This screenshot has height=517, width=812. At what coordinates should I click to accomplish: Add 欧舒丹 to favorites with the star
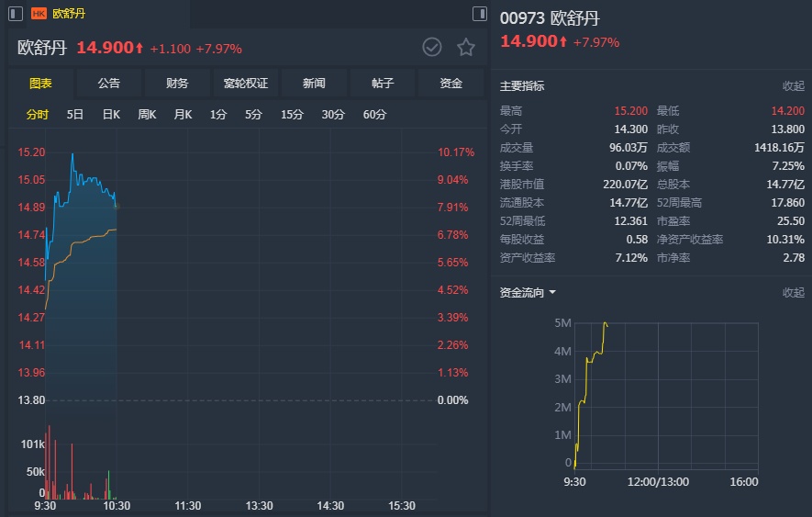coord(466,48)
